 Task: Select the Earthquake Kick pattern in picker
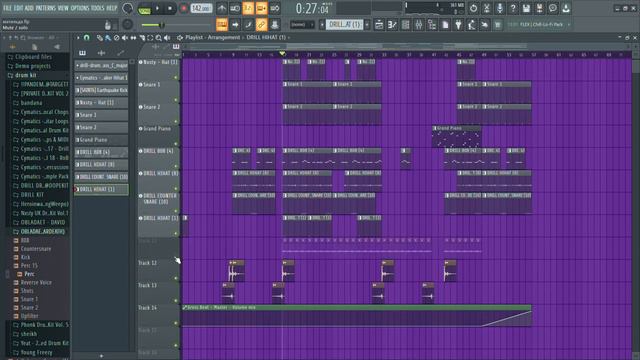(101, 90)
